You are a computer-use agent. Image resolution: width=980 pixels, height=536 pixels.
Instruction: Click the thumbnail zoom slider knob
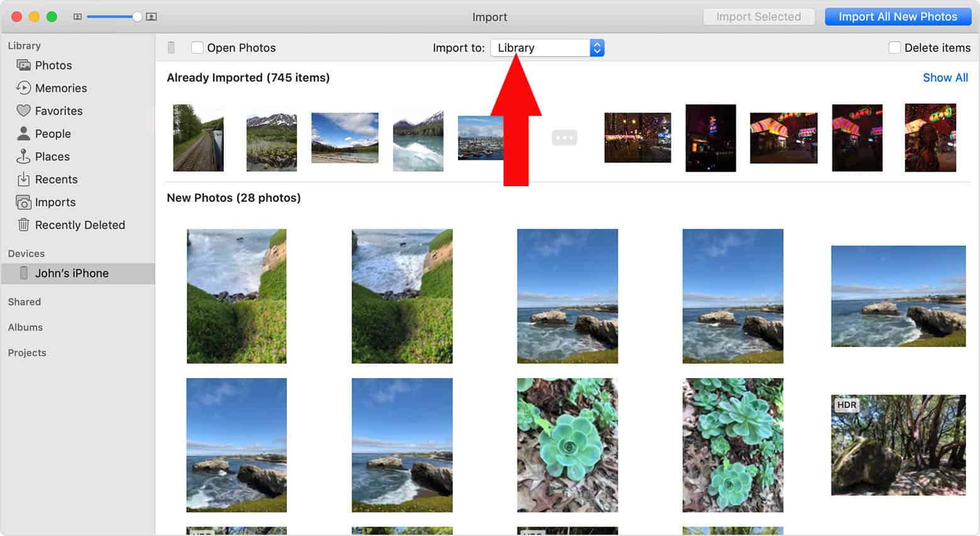pos(136,17)
